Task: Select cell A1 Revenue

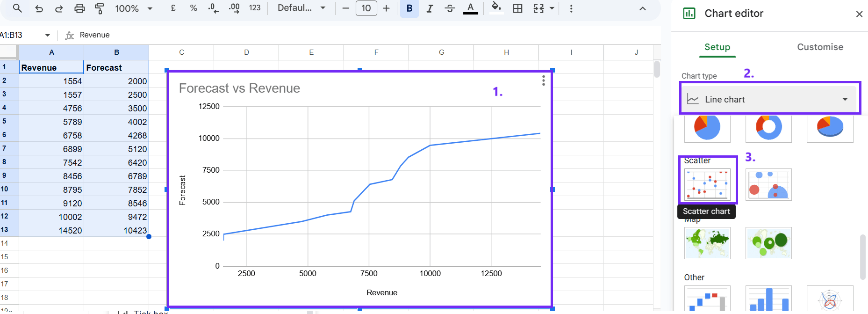Action: [x=51, y=67]
